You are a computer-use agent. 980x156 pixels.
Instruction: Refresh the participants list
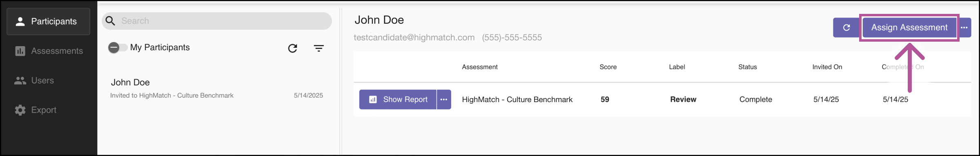click(x=292, y=48)
